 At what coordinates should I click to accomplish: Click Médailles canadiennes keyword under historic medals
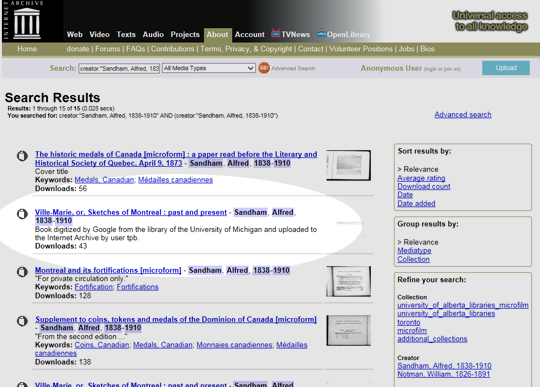(175, 180)
